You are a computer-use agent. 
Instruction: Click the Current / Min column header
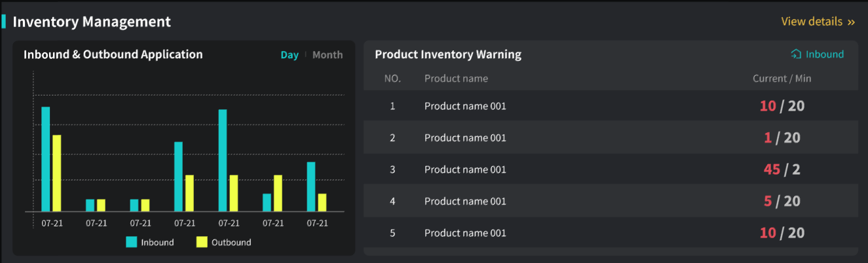tap(782, 79)
